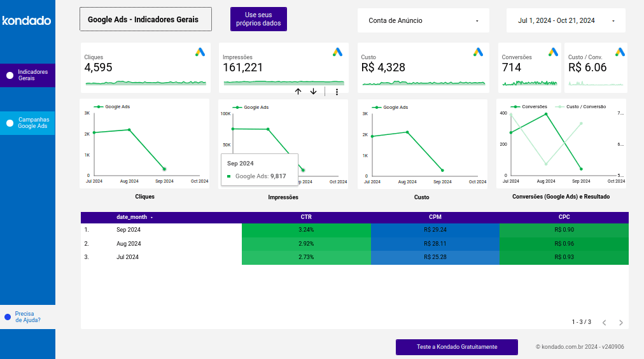The width and height of the screenshot is (644, 359).
Task: Click the Google Ads icon on Conversões card
Action: [553, 52]
